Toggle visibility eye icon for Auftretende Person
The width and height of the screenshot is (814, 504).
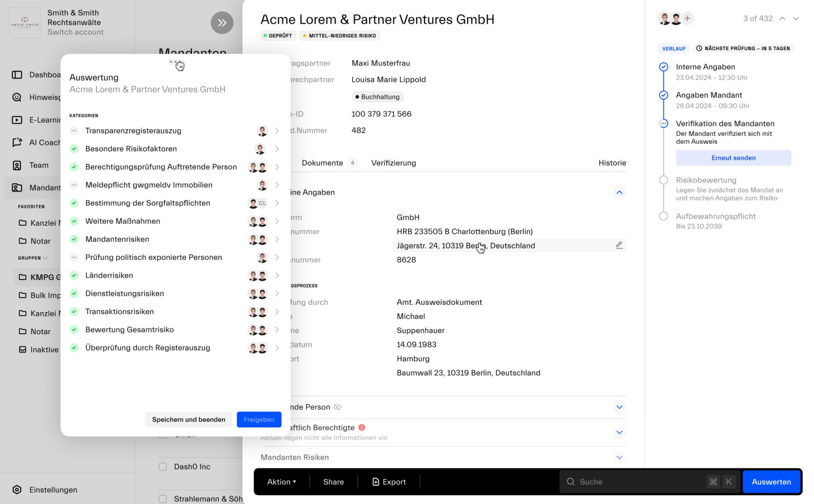(338, 407)
